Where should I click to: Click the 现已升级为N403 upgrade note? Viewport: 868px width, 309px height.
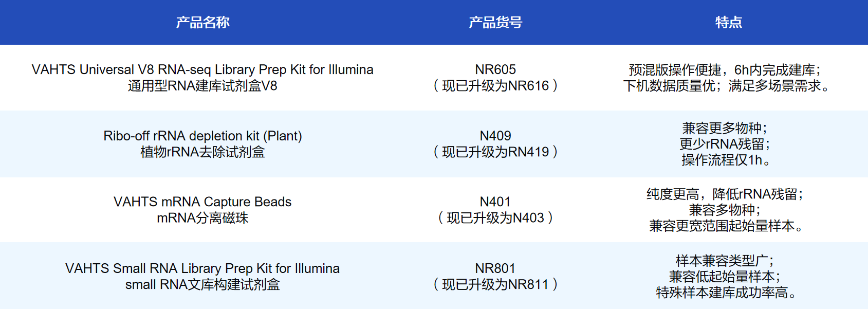[495, 218]
